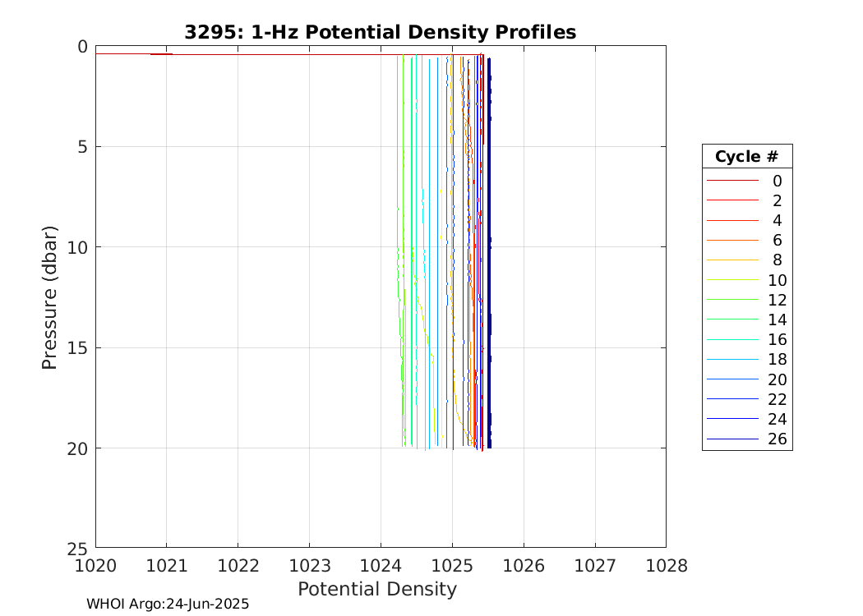Select legend entry for cycle 4
This screenshot has width=863, height=616.
747,220
